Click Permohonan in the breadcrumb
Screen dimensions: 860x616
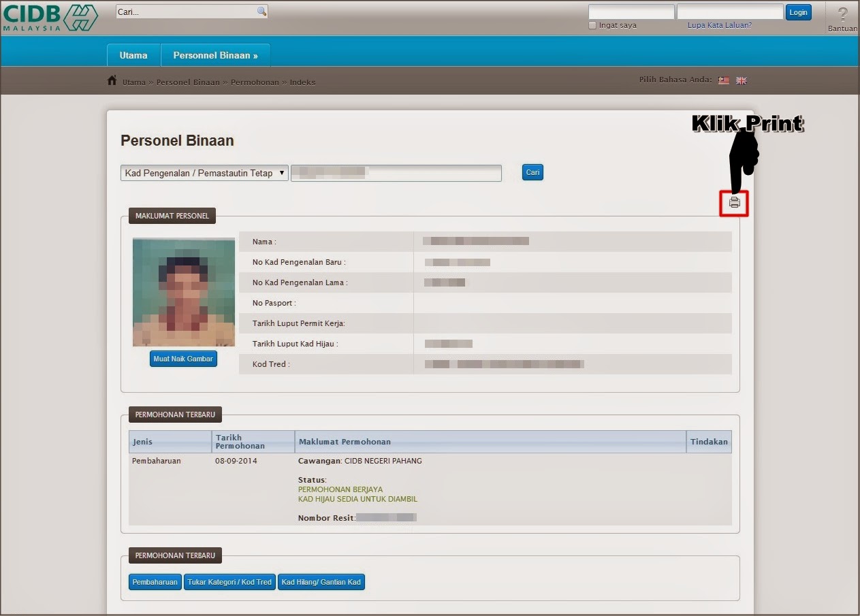pos(255,82)
